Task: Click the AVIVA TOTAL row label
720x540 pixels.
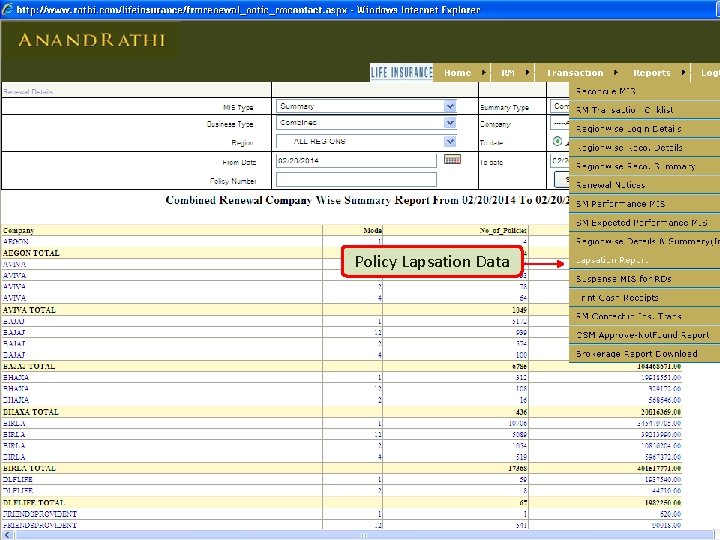Action: coord(29,310)
